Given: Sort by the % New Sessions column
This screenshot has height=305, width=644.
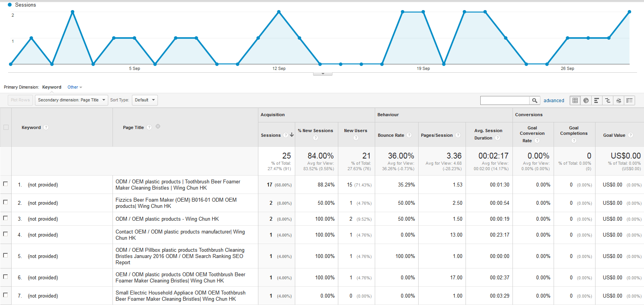Looking at the screenshot, I should point(315,131).
